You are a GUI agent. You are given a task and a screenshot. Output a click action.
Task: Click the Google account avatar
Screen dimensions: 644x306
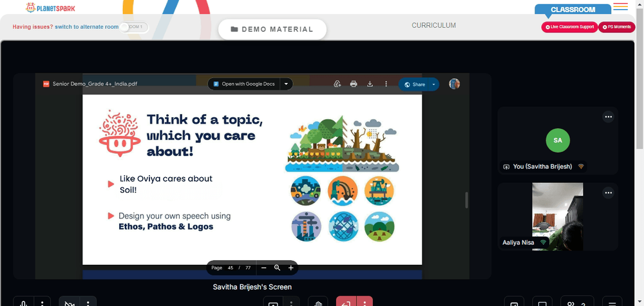[454, 84]
